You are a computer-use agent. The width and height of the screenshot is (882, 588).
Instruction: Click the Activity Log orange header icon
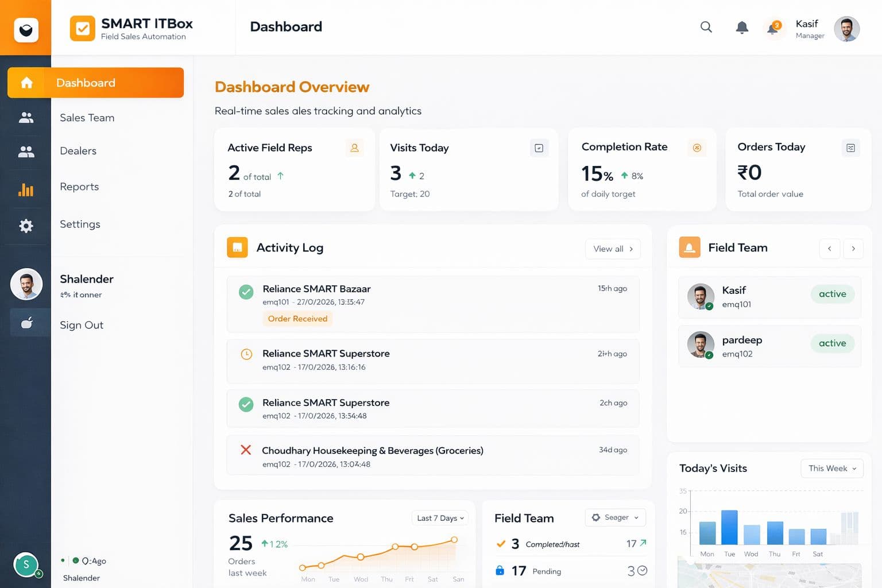point(237,247)
